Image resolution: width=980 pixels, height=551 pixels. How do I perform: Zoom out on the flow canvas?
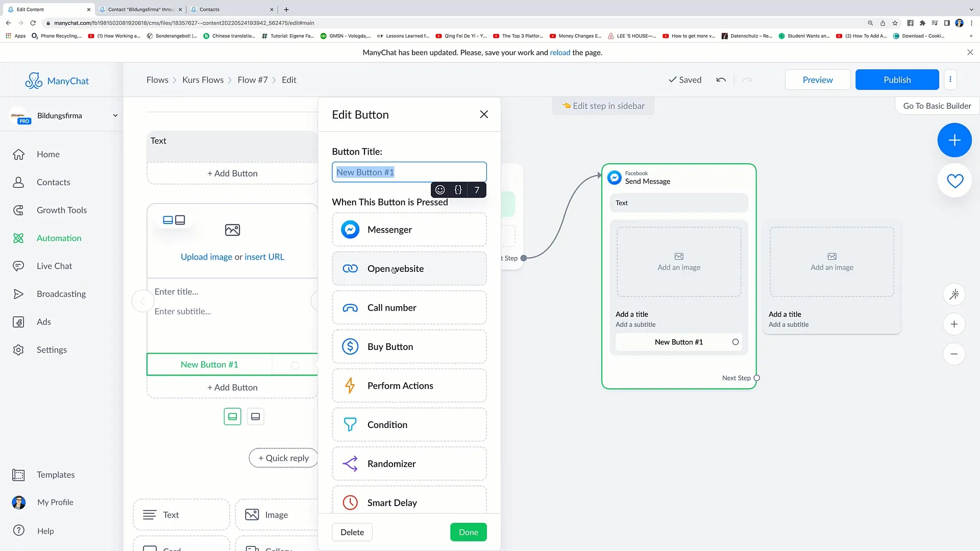(954, 354)
